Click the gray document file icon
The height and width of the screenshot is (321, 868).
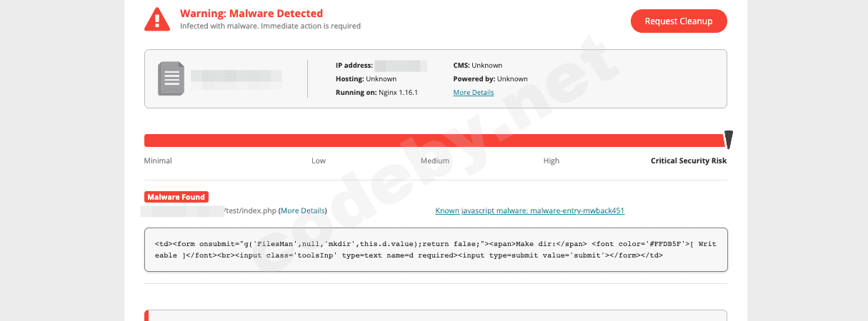pyautogui.click(x=171, y=78)
